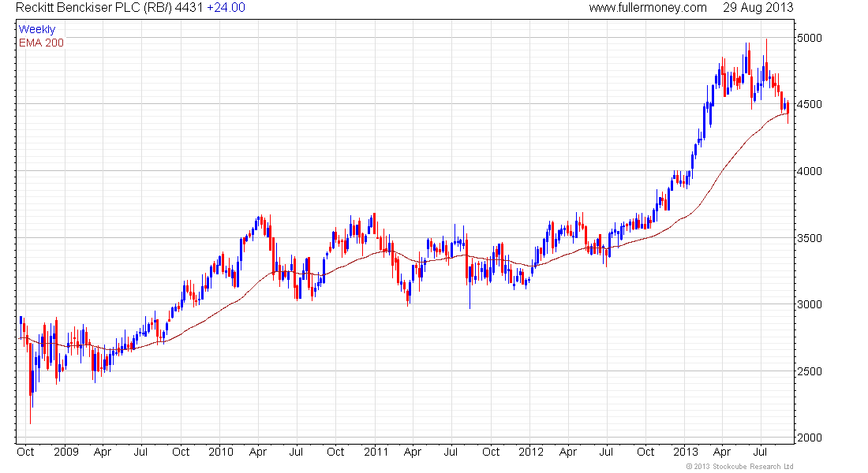Select the Weekly timeframe label

(37, 30)
